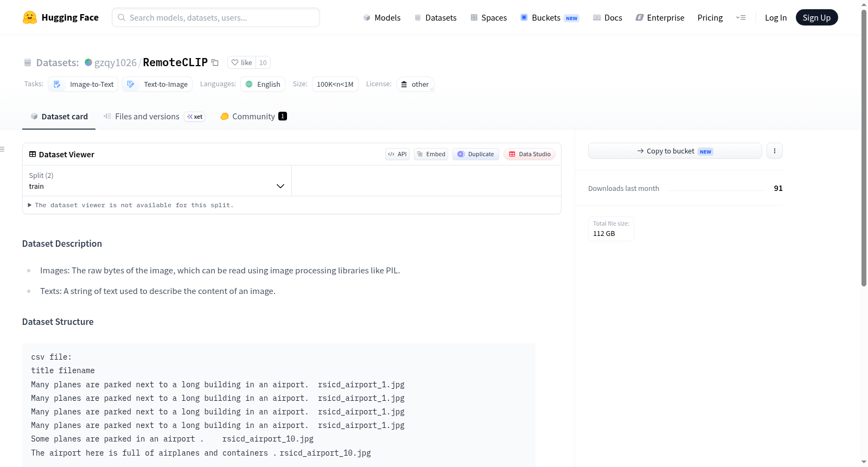
Task: Click the Datasets breadcrumb link
Action: point(58,62)
